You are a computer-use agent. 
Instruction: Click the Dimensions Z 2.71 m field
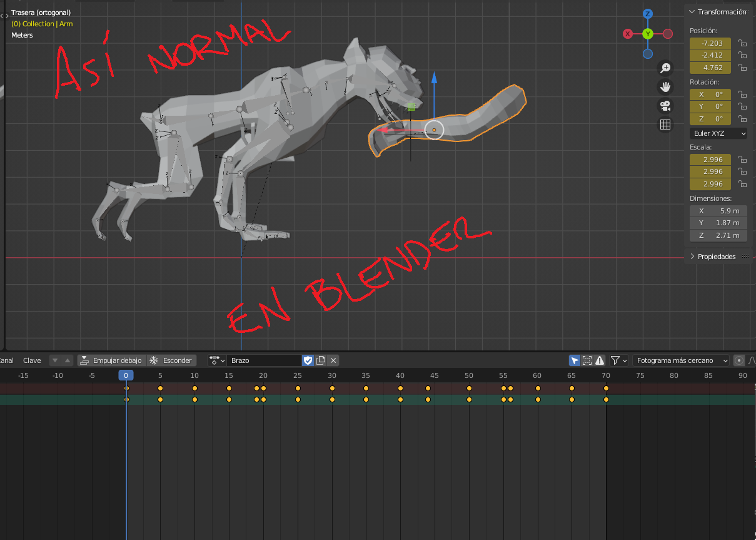point(718,235)
